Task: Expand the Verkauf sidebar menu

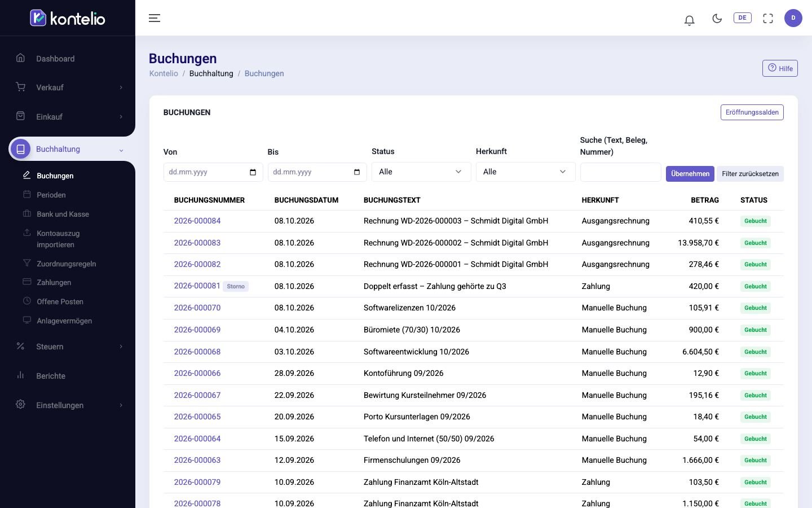Action: (x=68, y=87)
